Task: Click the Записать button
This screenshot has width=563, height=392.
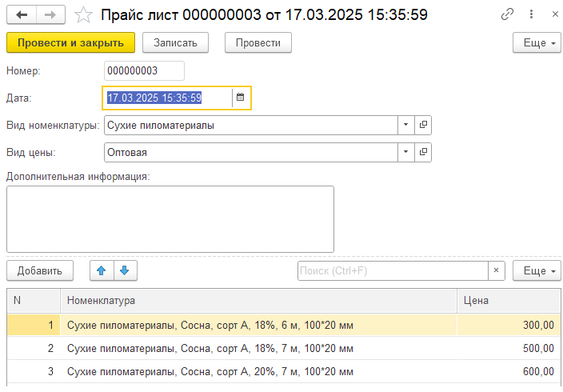Action: coord(175,42)
